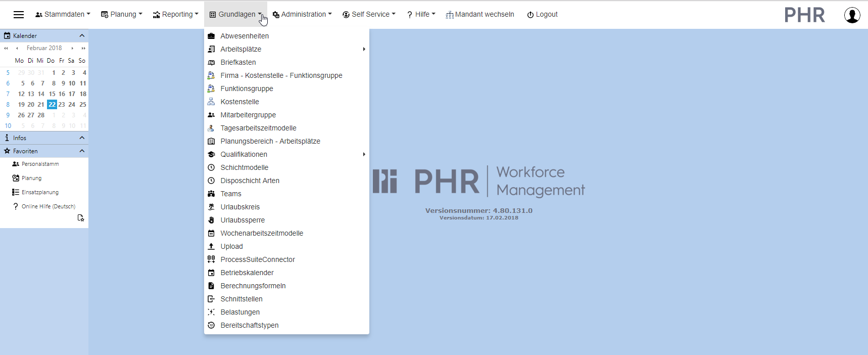
Task: Click the Briefkasten mailbox icon
Action: coord(211,62)
